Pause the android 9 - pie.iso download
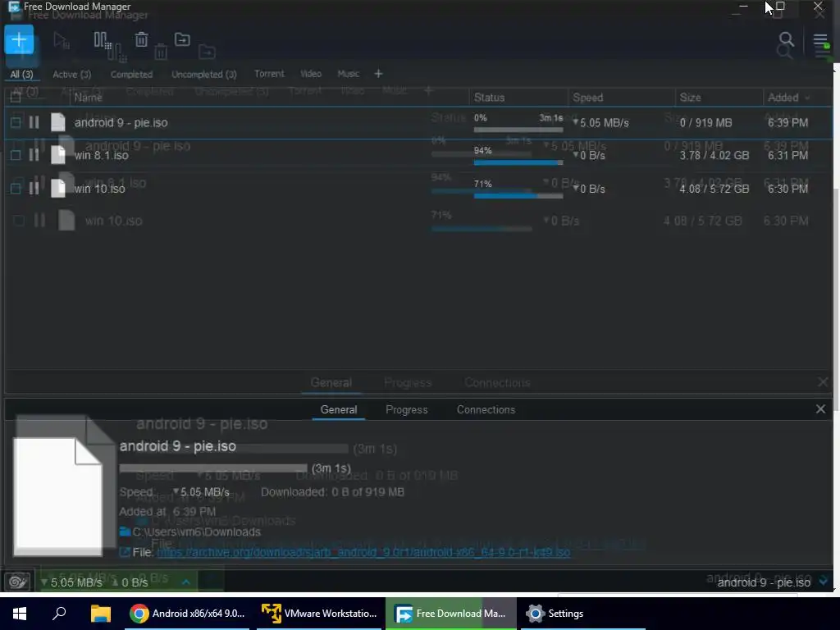The height and width of the screenshot is (630, 840). [34, 123]
